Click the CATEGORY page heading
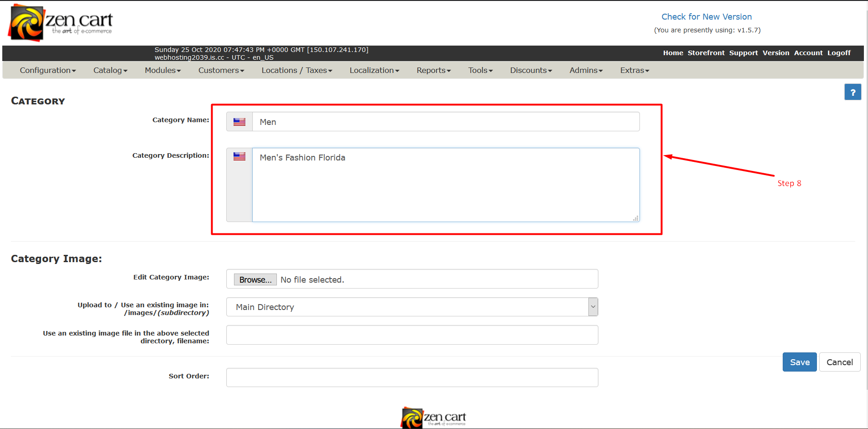The height and width of the screenshot is (429, 868). [x=38, y=101]
